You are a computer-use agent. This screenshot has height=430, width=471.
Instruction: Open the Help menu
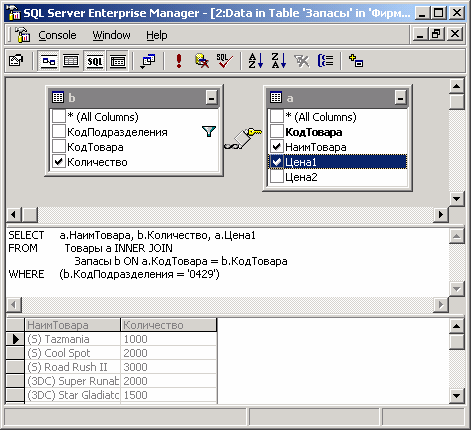(156, 35)
